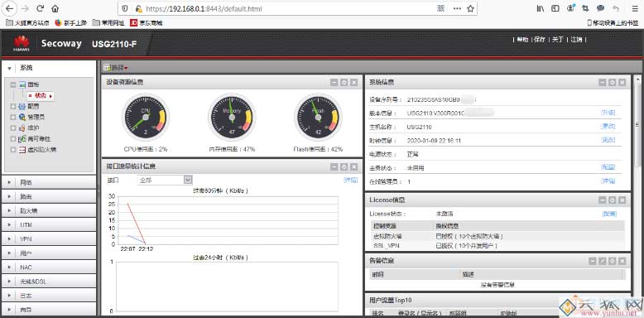This screenshot has height=318, width=644.
Task: Refresh the License信息 panel with its round icon
Action: click(612, 200)
